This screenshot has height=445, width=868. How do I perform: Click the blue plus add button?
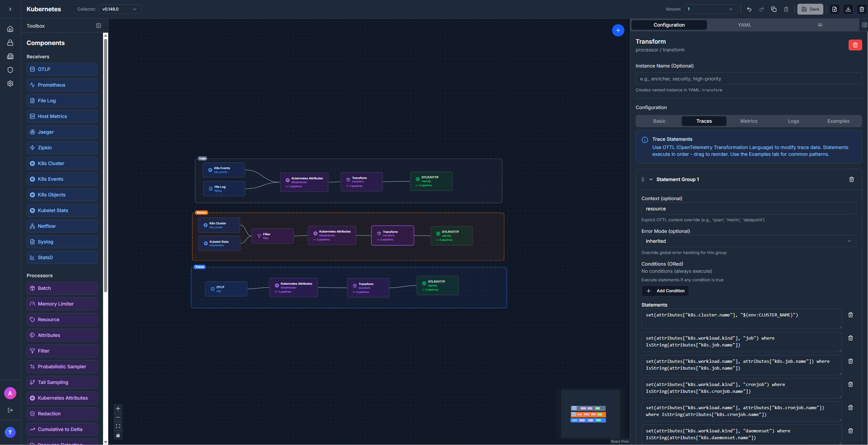(x=618, y=30)
